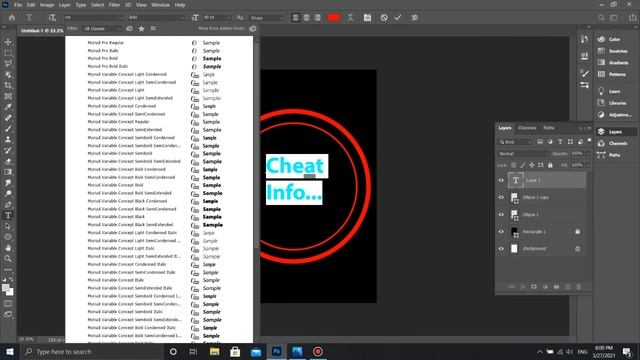
Task: Switch to the Paths tab
Action: pos(549,128)
